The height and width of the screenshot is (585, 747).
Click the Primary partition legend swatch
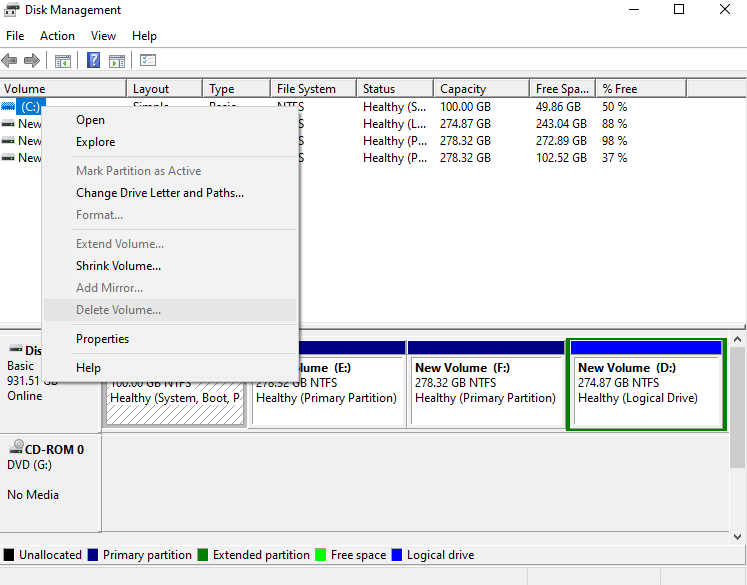pyautogui.click(x=93, y=555)
